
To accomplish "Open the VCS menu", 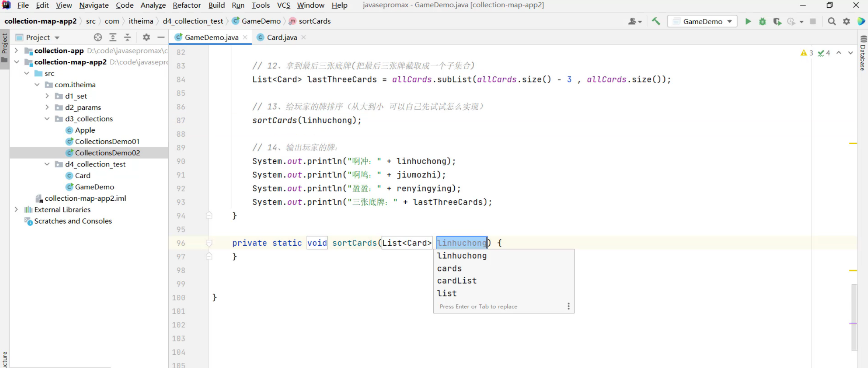I will point(284,5).
